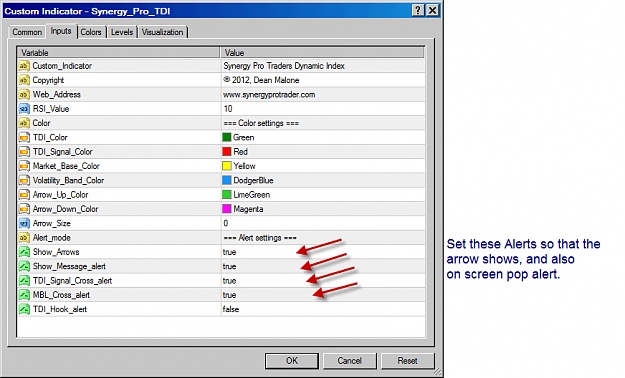Click the color-type icon beside Market_Base_Color
Image resolution: width=625 pixels, height=378 pixels.
[x=24, y=166]
